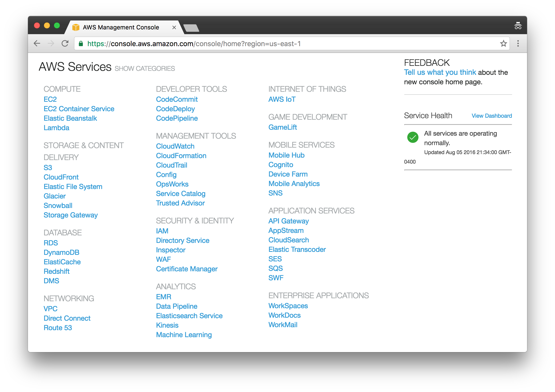
Task: Close the AWS Management Console tab
Action: (174, 27)
